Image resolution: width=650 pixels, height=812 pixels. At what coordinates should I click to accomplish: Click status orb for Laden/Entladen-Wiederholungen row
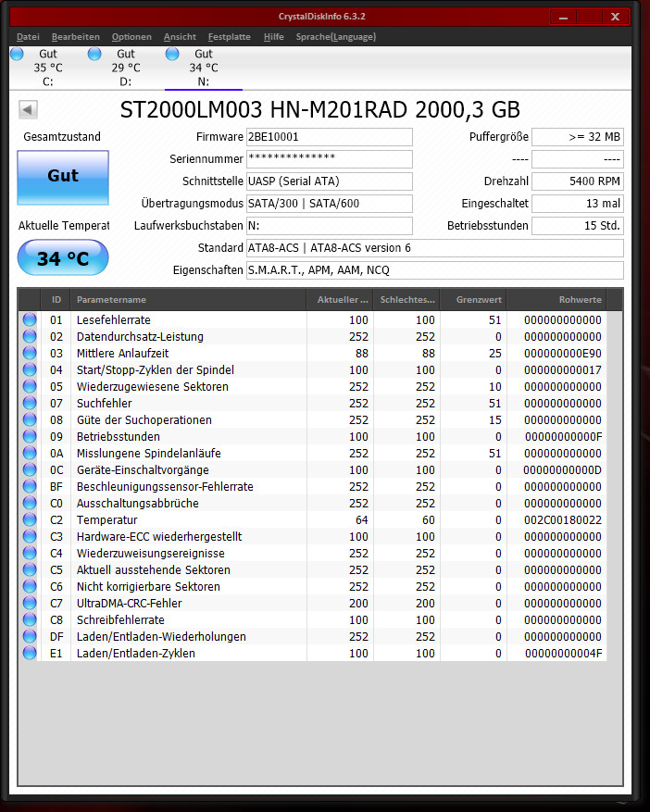(x=30, y=636)
